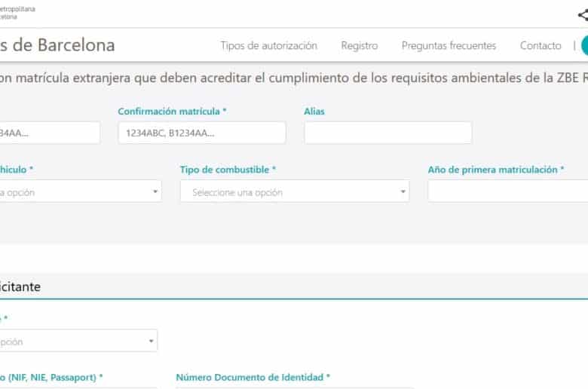Open Preguntas frecuentes page
The height and width of the screenshot is (389, 588).
(449, 46)
